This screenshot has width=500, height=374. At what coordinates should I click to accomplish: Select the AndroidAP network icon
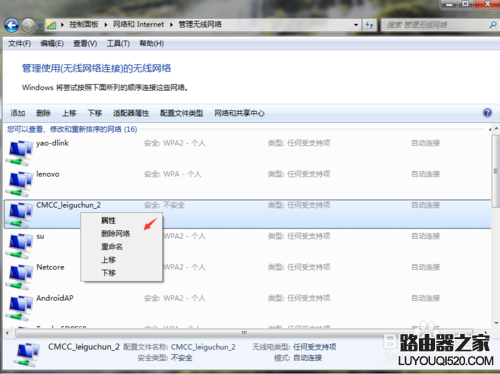pos(19,308)
